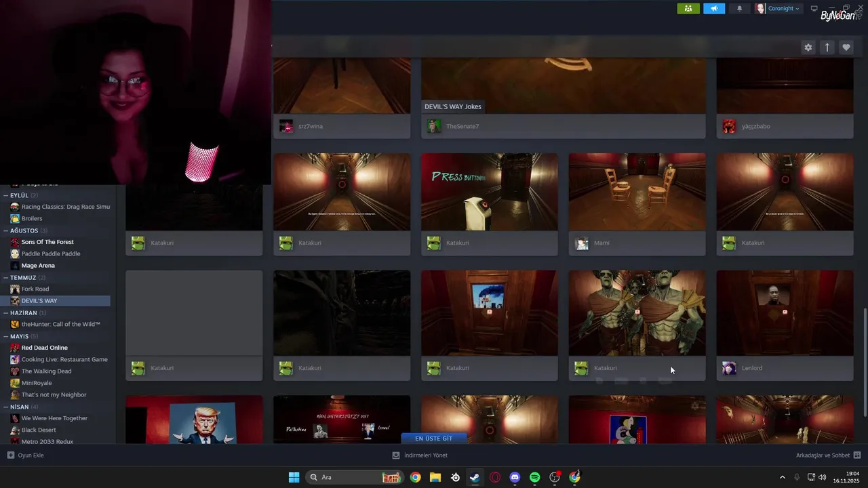
Task: Click TheSenate7's avatar icon
Action: click(x=433, y=126)
